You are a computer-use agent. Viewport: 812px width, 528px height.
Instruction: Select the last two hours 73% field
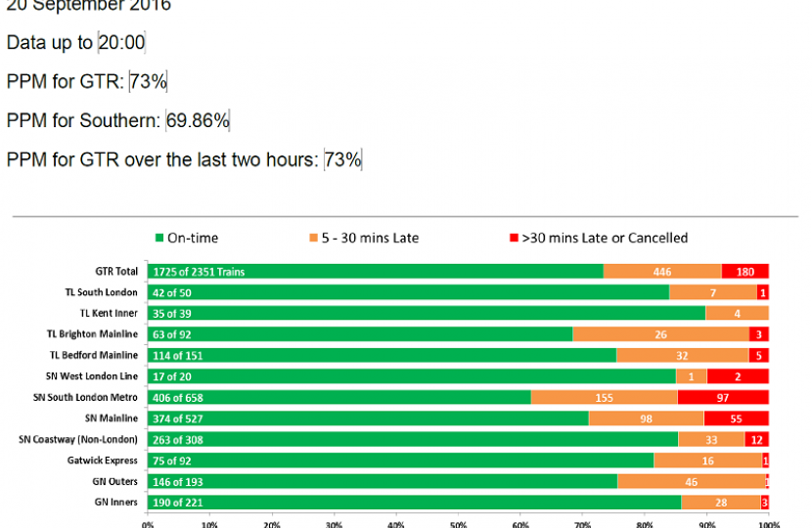[x=342, y=159]
